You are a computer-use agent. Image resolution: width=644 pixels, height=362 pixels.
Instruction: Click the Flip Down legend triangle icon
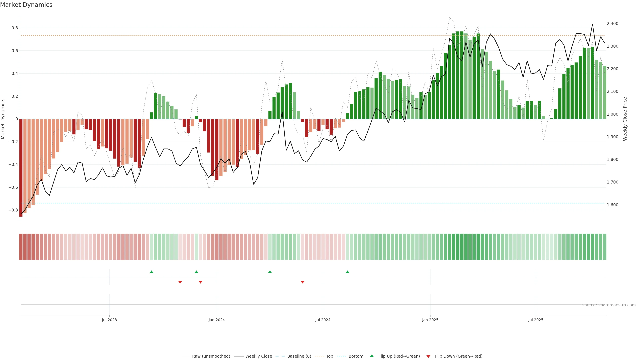click(428, 356)
